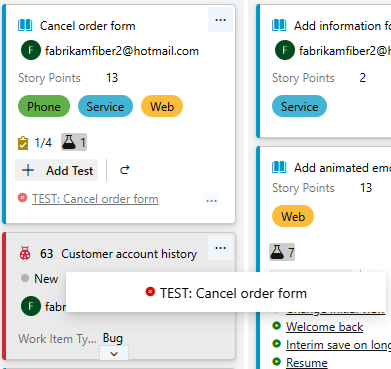Click the book icon on the Add animated card
Image resolution: width=391 pixels, height=369 pixels.
(279, 167)
